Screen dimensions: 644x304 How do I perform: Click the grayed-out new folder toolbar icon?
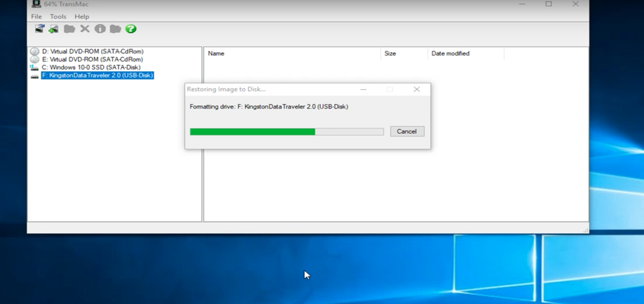pyautogui.click(x=69, y=29)
